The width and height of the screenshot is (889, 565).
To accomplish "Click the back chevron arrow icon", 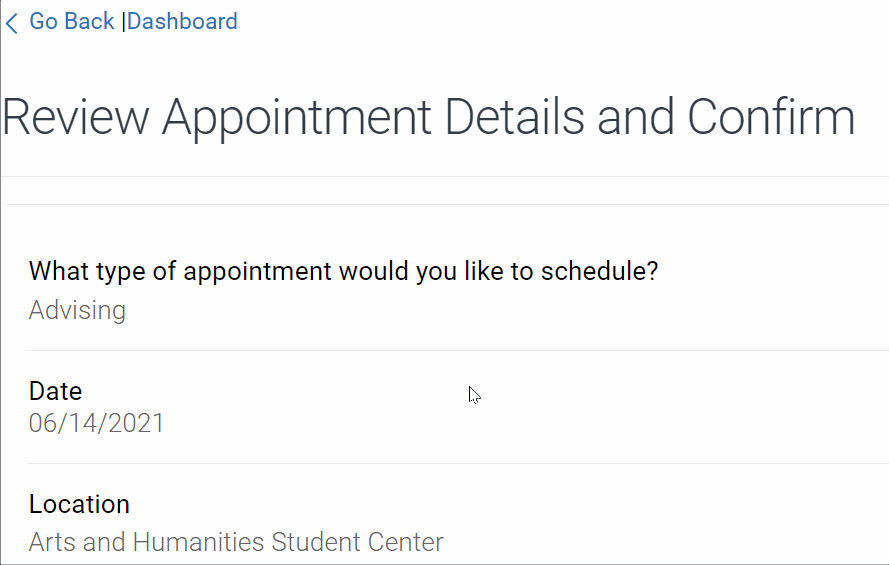I will (x=12, y=23).
